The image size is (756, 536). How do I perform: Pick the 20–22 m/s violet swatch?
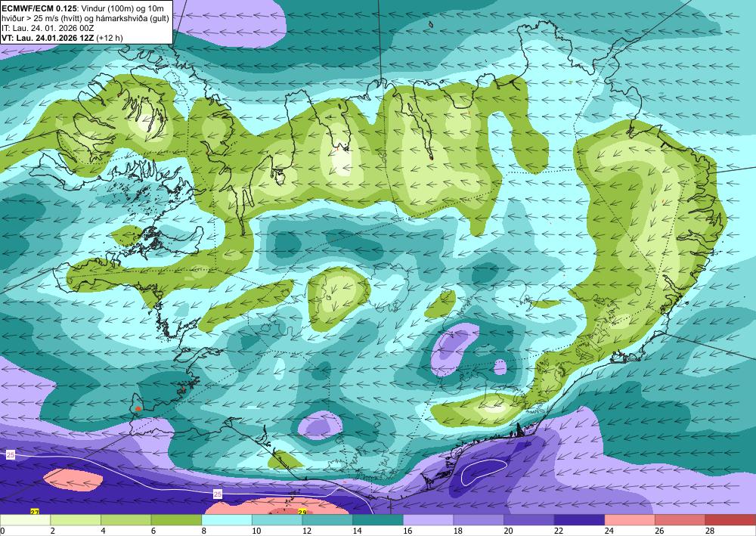click(x=529, y=520)
